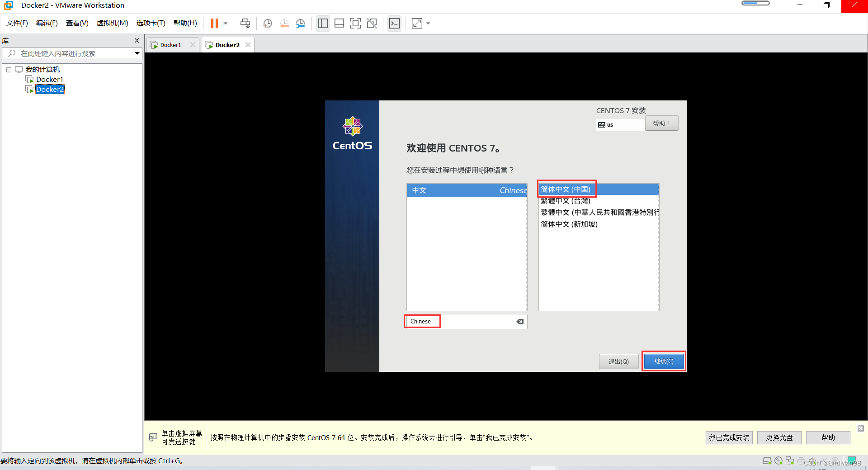This screenshot has height=470, width=868.
Task: Open the power options dropdown arrow
Action: [x=226, y=24]
